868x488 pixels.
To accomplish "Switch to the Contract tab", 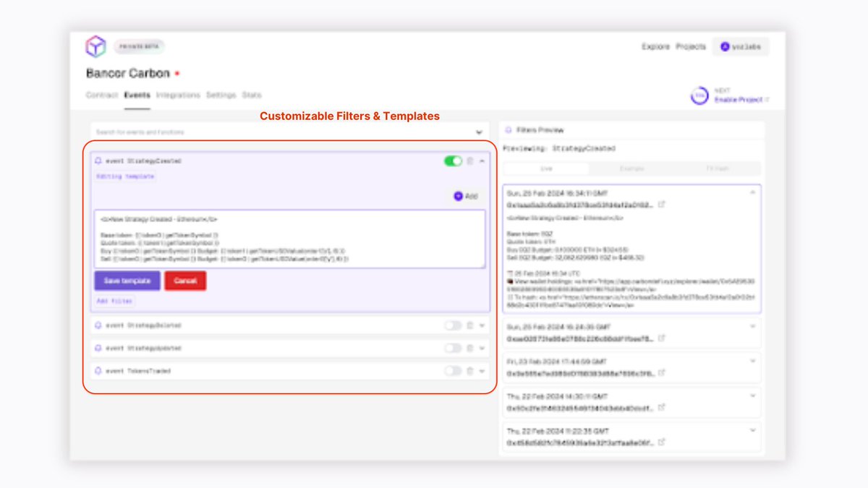I will (102, 95).
